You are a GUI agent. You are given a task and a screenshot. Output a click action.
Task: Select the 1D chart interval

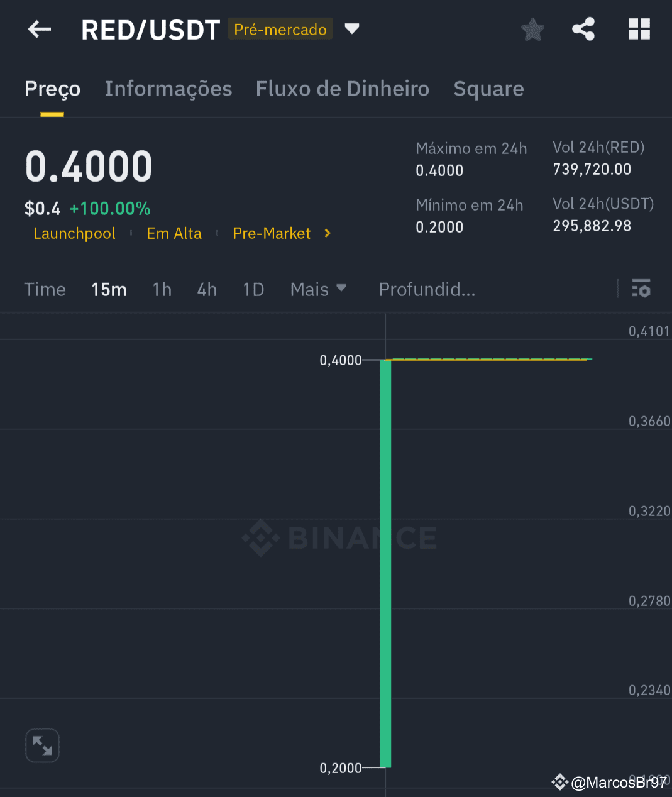coord(253,289)
